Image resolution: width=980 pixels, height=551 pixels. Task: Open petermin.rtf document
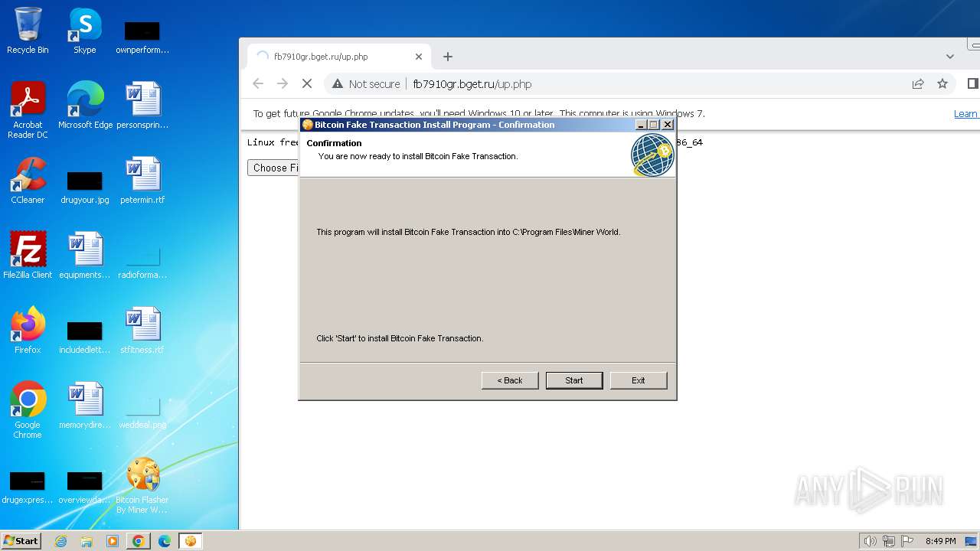click(x=142, y=181)
